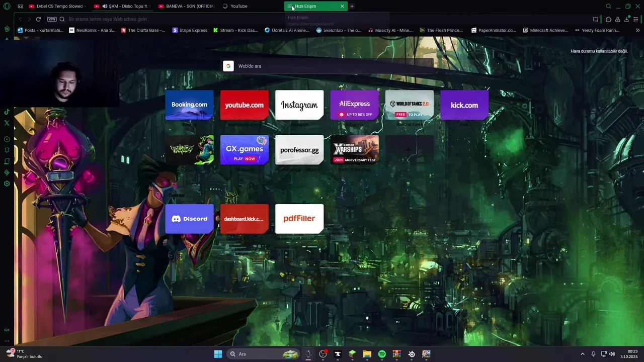
Task: Open the kick.com speed dial tile
Action: (464, 105)
